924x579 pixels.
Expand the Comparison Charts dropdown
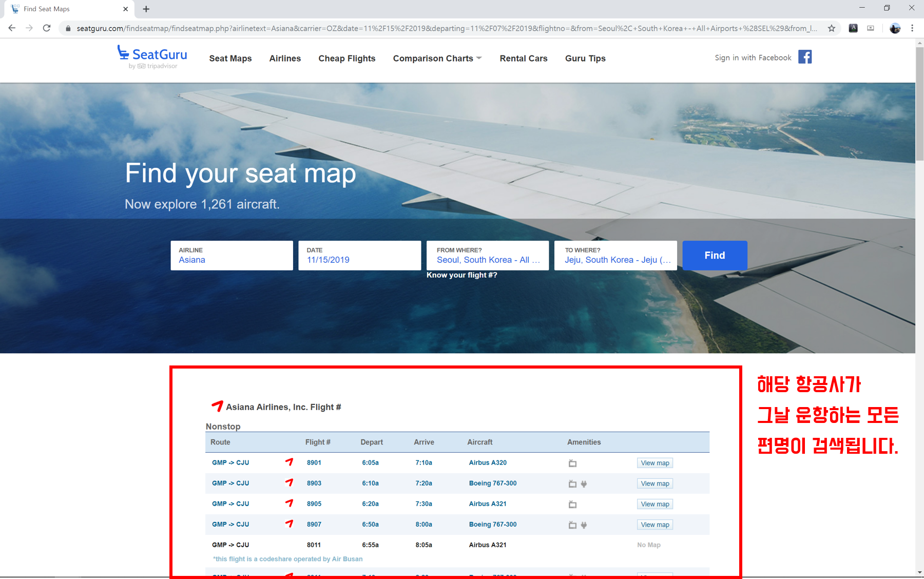pyautogui.click(x=437, y=59)
